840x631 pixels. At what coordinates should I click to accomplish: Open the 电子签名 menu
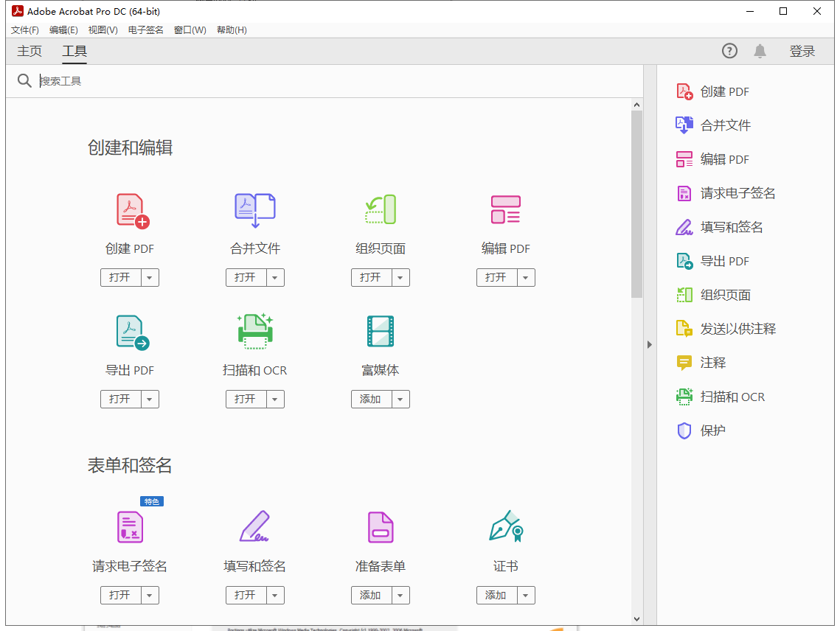[145, 29]
